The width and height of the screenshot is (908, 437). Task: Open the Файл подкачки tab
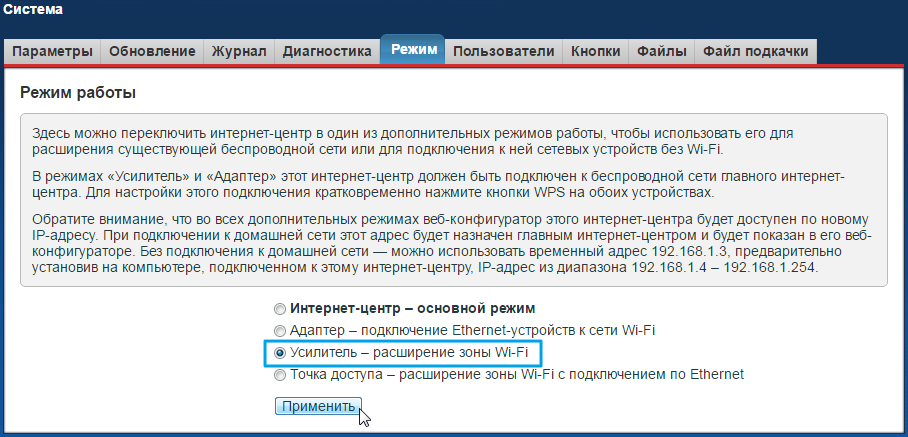coord(755,51)
